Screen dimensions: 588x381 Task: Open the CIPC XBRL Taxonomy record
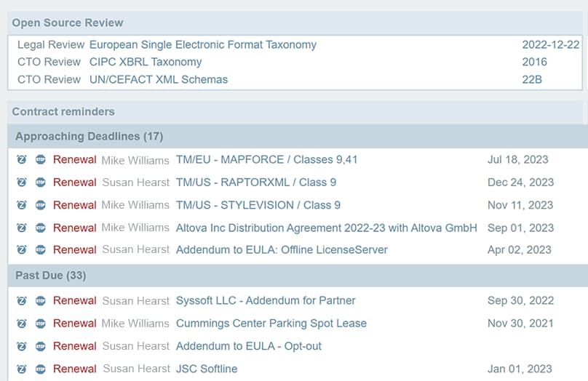(146, 63)
